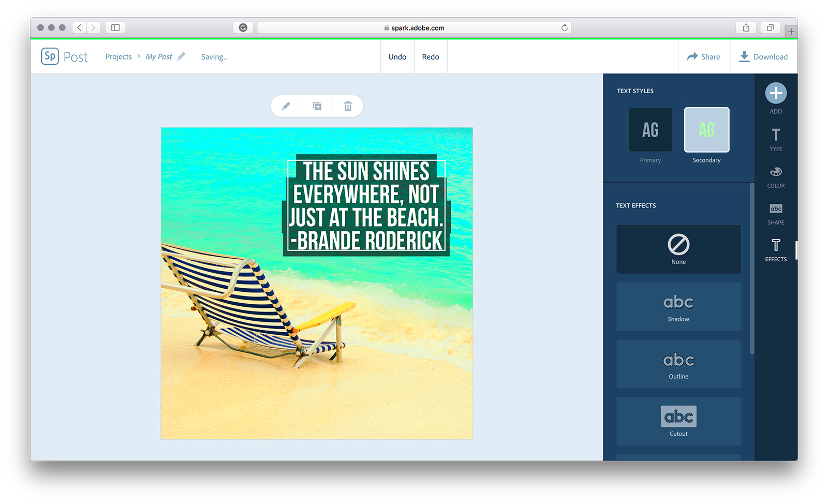Click the Safari forward button
Screen dimensions: 828x504
(93, 27)
